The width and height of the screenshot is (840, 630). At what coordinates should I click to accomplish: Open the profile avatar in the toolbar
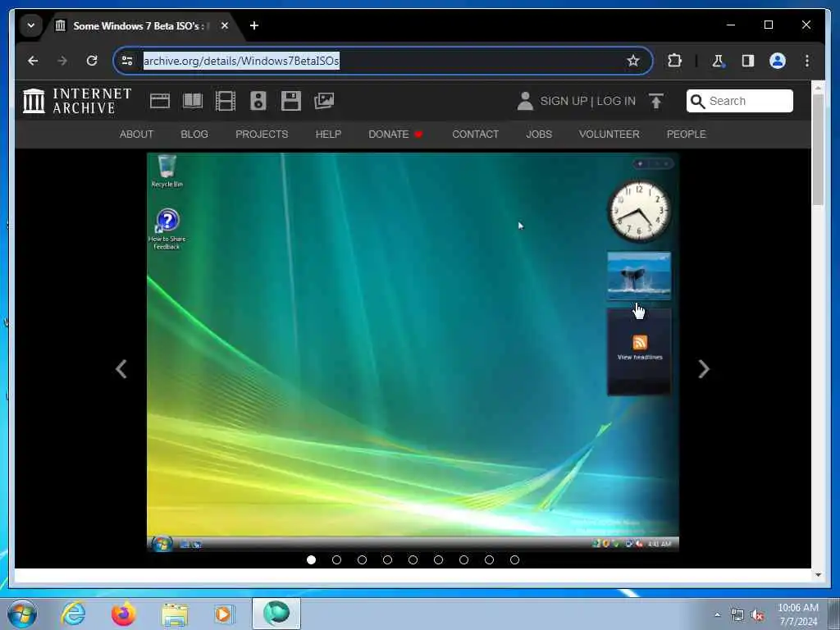[x=778, y=61]
